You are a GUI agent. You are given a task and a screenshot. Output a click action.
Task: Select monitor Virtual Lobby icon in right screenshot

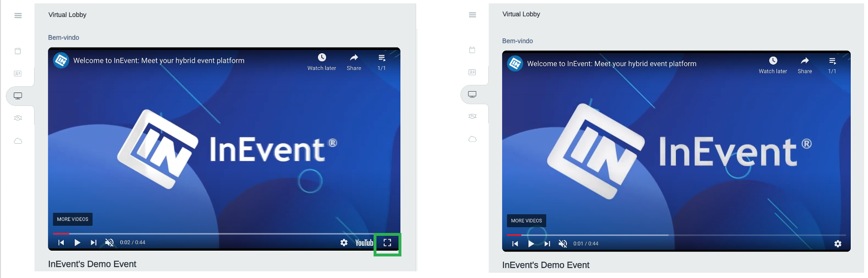tap(472, 94)
